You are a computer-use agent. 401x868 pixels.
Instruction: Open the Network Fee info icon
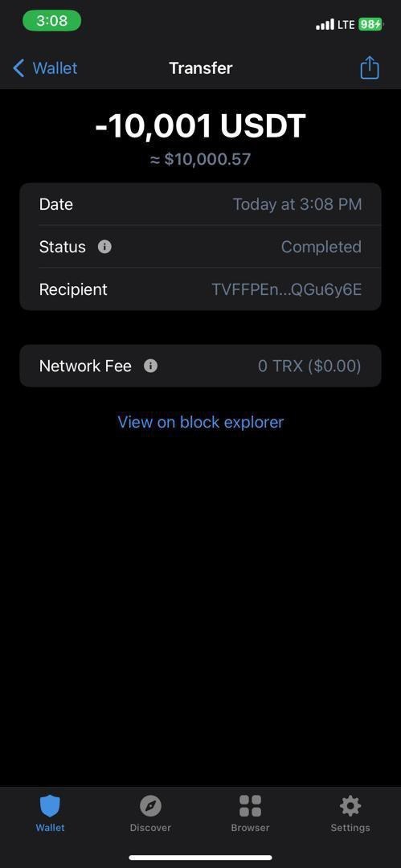point(150,366)
